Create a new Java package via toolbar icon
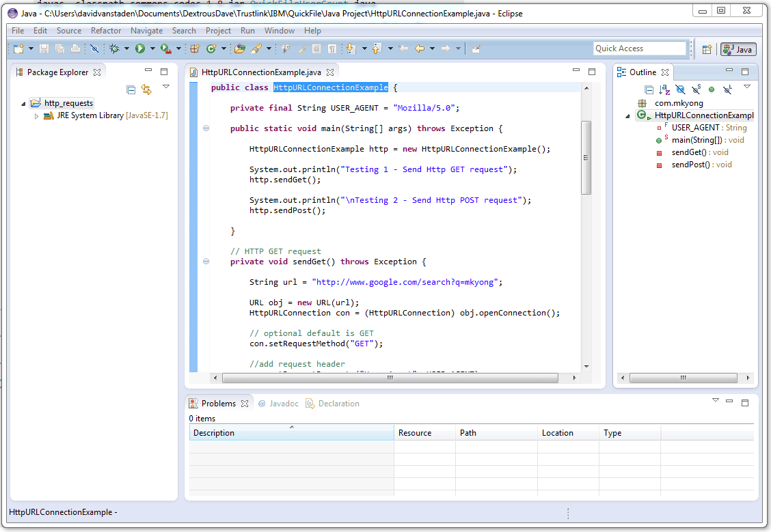Image resolution: width=771 pixels, height=532 pixels. click(195, 48)
